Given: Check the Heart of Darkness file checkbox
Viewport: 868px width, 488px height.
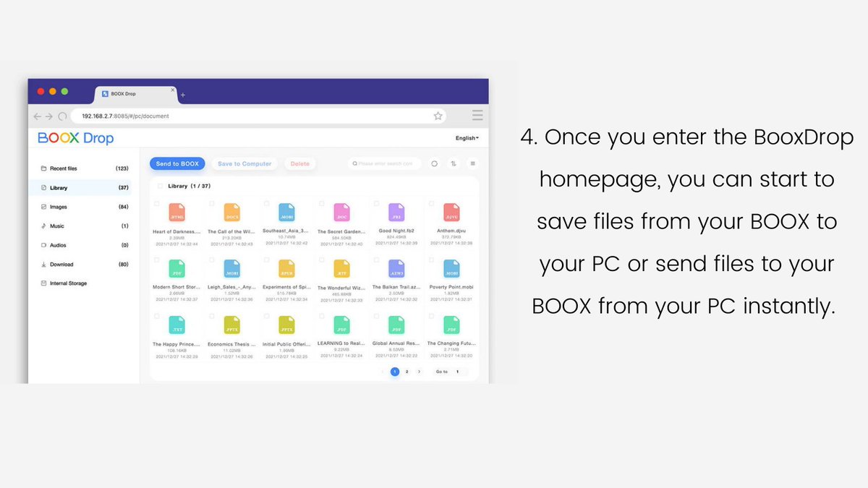Looking at the screenshot, I should (x=158, y=204).
